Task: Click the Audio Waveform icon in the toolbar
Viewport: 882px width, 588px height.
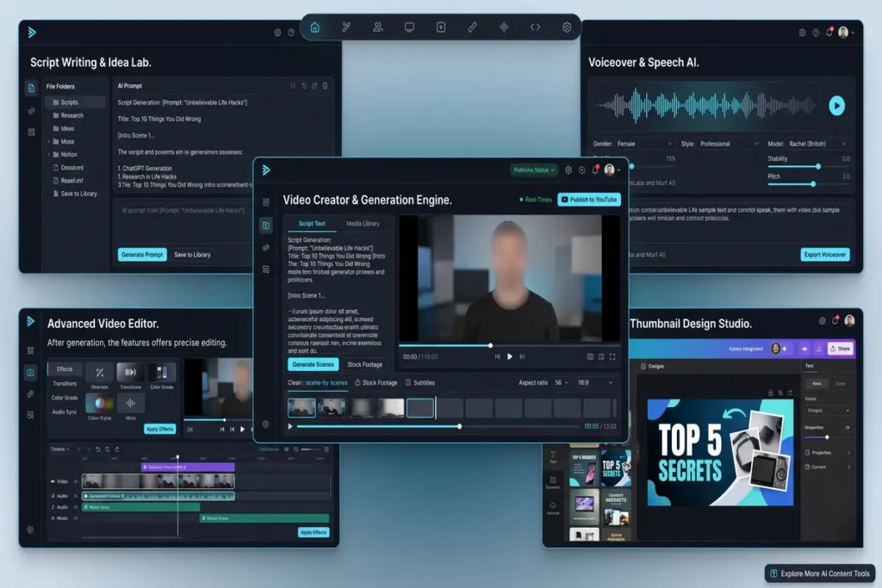Action: point(503,27)
